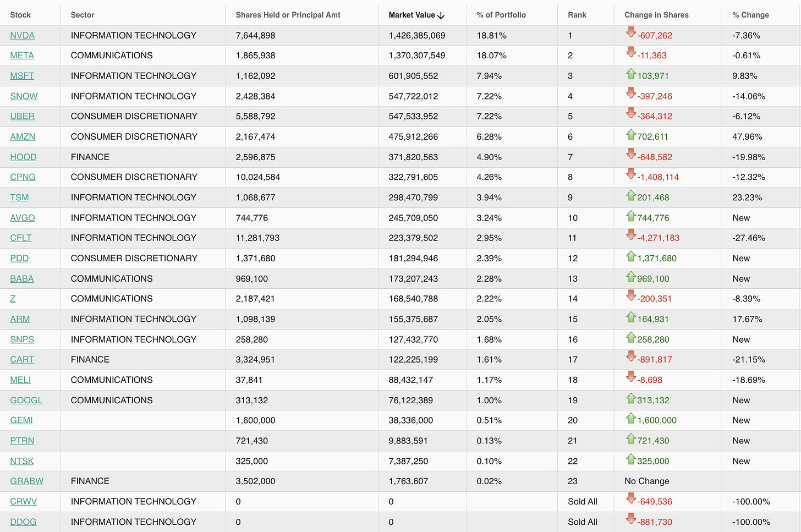This screenshot has height=532, width=801.
Task: Click CFLT's red down arrow icon
Action: 630,235
